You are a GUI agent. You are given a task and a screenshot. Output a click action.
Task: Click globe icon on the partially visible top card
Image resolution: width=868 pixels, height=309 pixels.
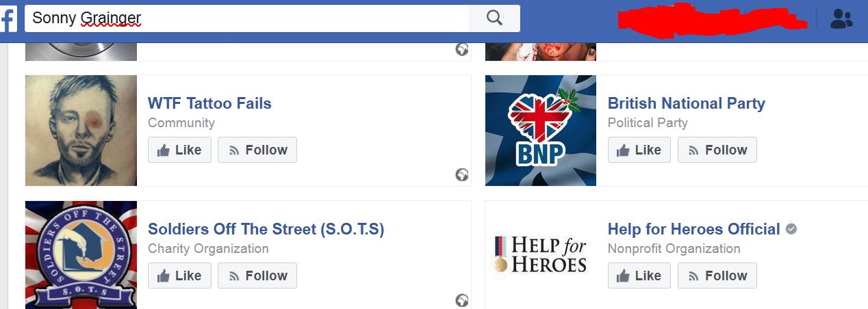click(x=462, y=49)
